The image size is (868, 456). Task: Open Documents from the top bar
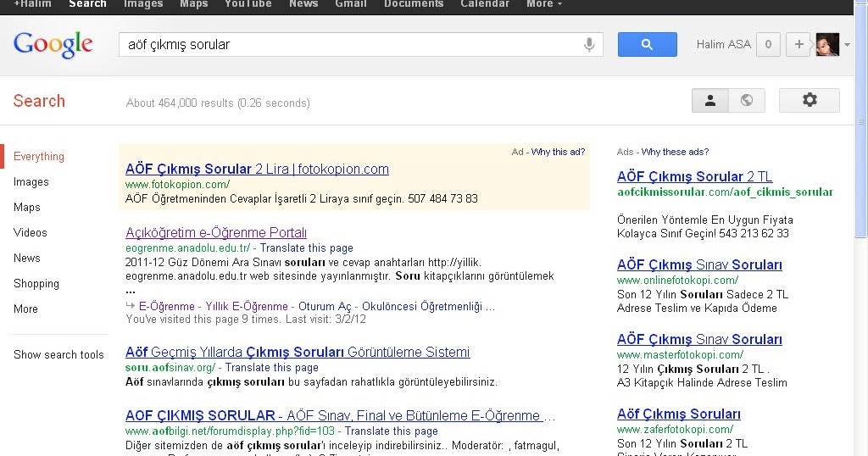[x=414, y=4]
